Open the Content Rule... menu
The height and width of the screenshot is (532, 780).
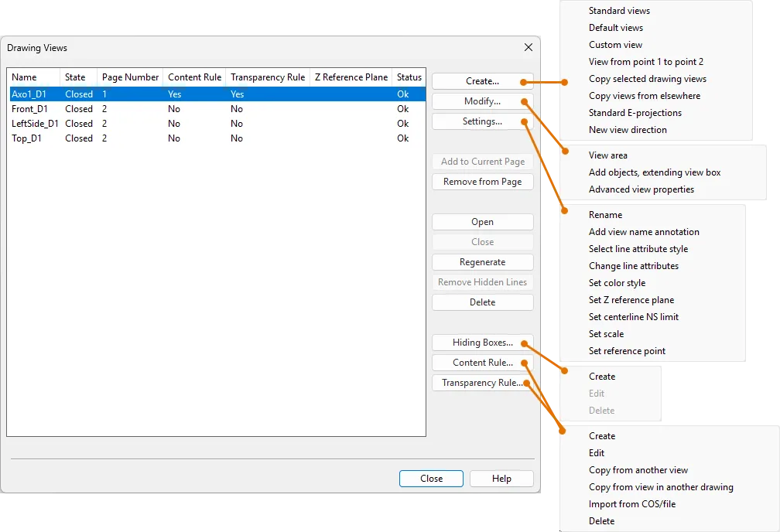coord(483,363)
